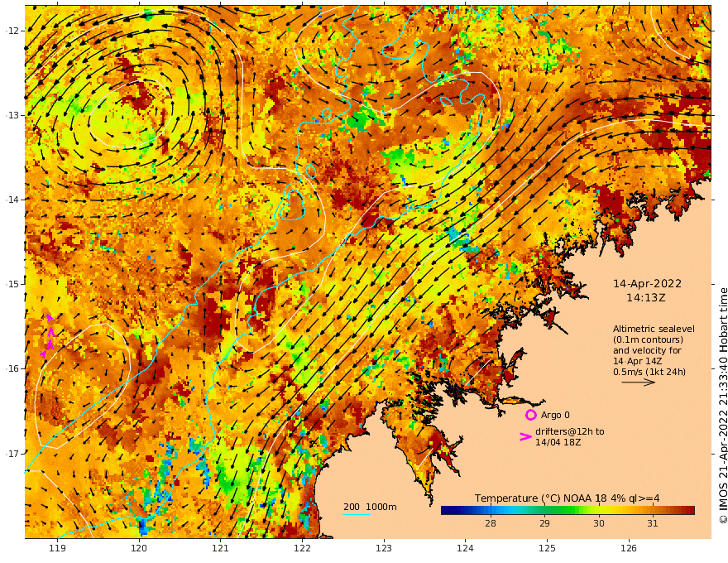The height and width of the screenshot is (563, 728).
Task: Click the Altimetric sealevel legend text
Action: 654,329
